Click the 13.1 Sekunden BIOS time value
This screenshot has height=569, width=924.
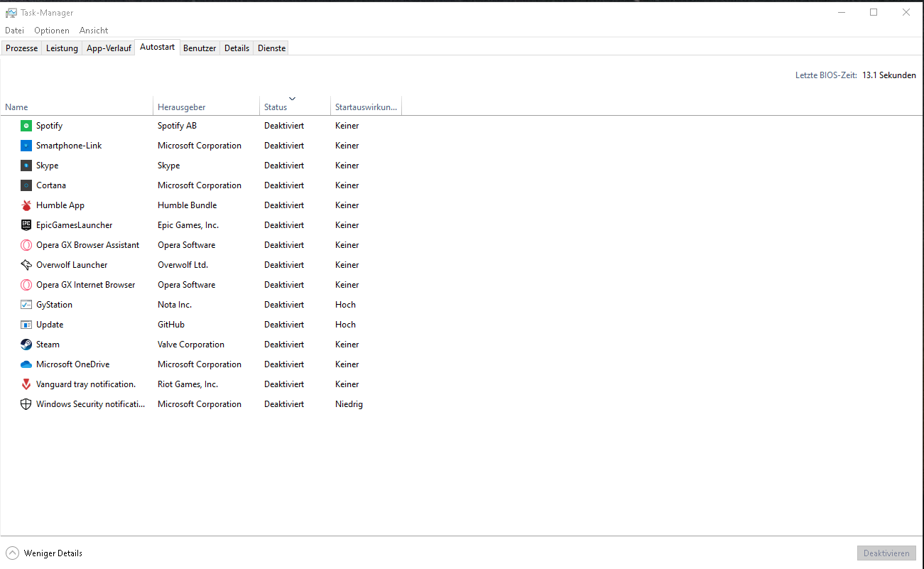[889, 75]
